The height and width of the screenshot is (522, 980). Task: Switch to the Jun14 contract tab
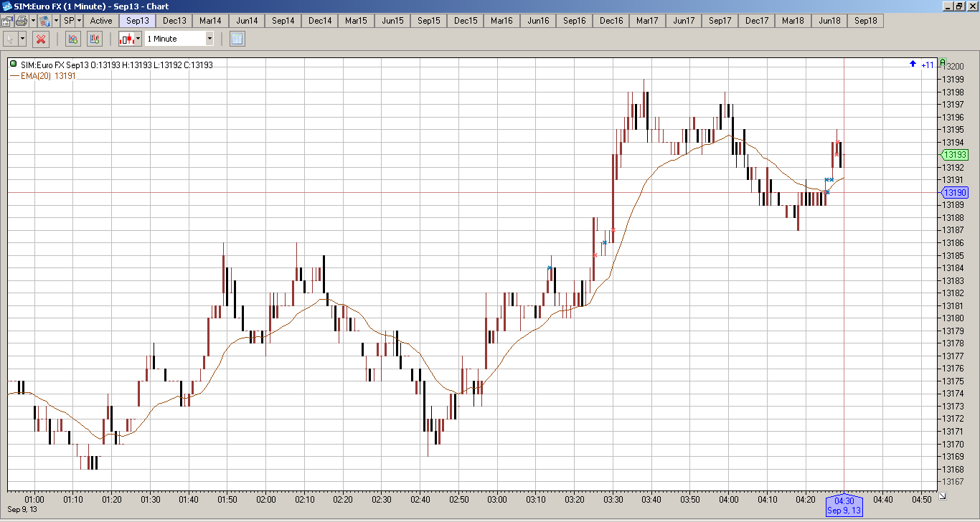(247, 21)
